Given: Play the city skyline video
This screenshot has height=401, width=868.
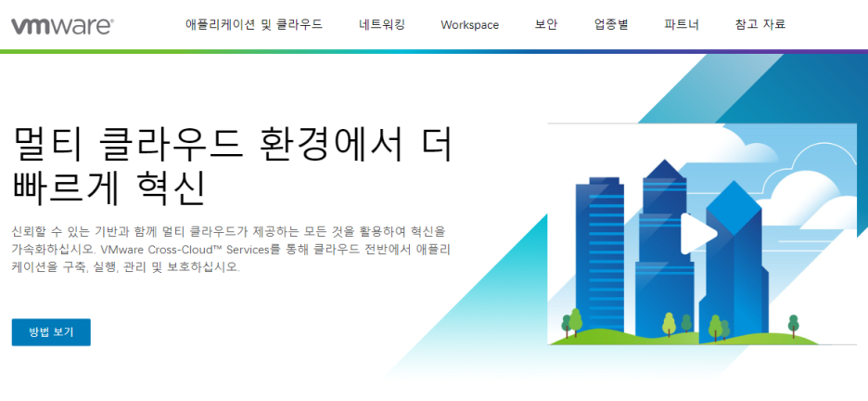Looking at the screenshot, I should coord(698,233).
